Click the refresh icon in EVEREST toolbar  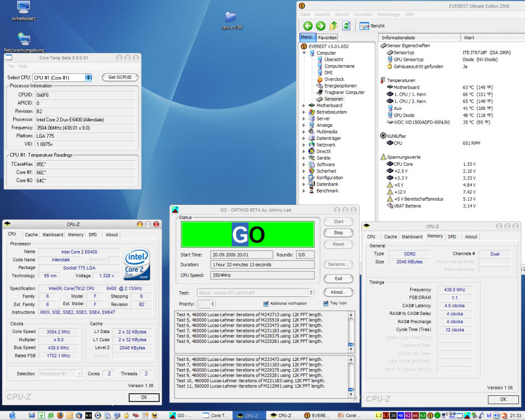pyautogui.click(x=346, y=26)
